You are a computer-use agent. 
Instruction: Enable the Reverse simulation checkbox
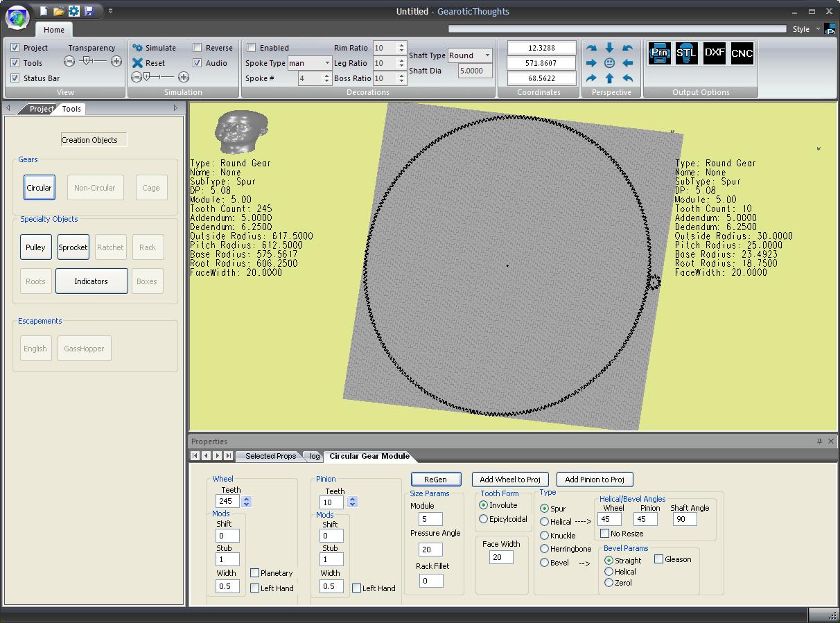point(198,48)
